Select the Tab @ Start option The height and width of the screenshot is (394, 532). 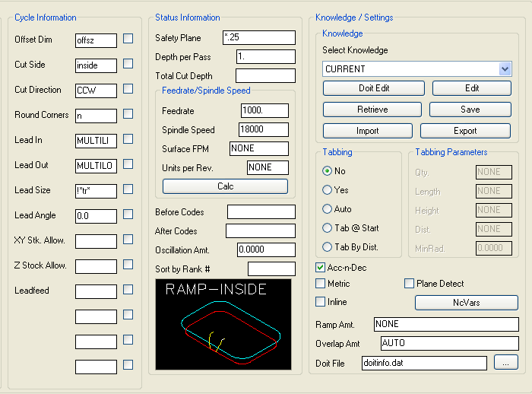(327, 228)
